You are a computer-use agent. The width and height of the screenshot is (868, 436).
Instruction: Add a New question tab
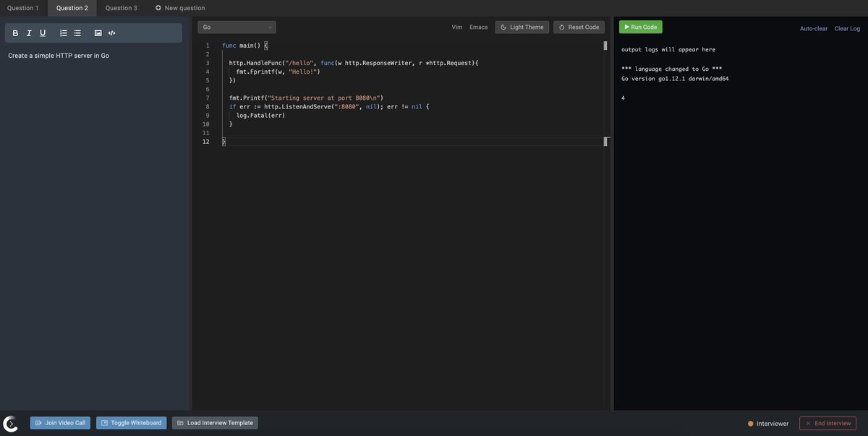(180, 8)
